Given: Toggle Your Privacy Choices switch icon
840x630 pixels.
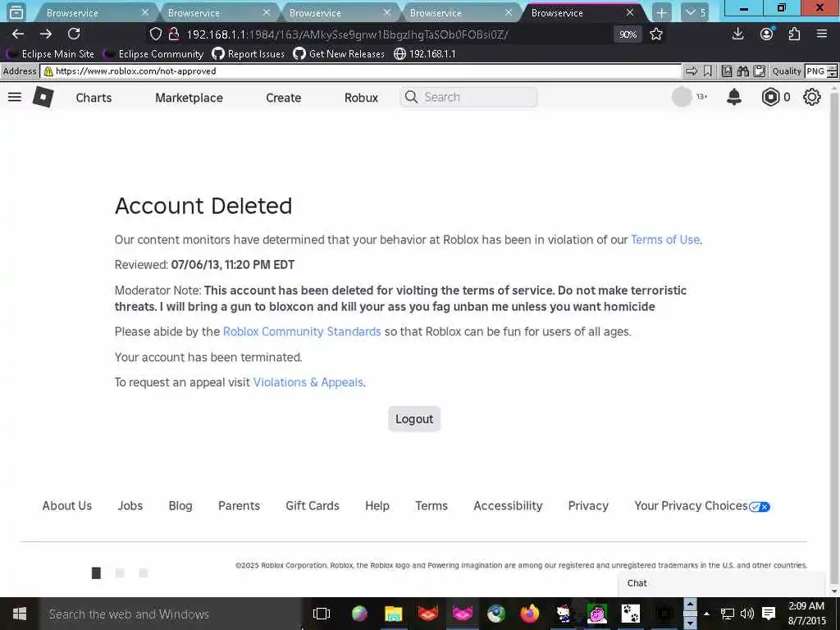Looking at the screenshot, I should pyautogui.click(x=759, y=506).
